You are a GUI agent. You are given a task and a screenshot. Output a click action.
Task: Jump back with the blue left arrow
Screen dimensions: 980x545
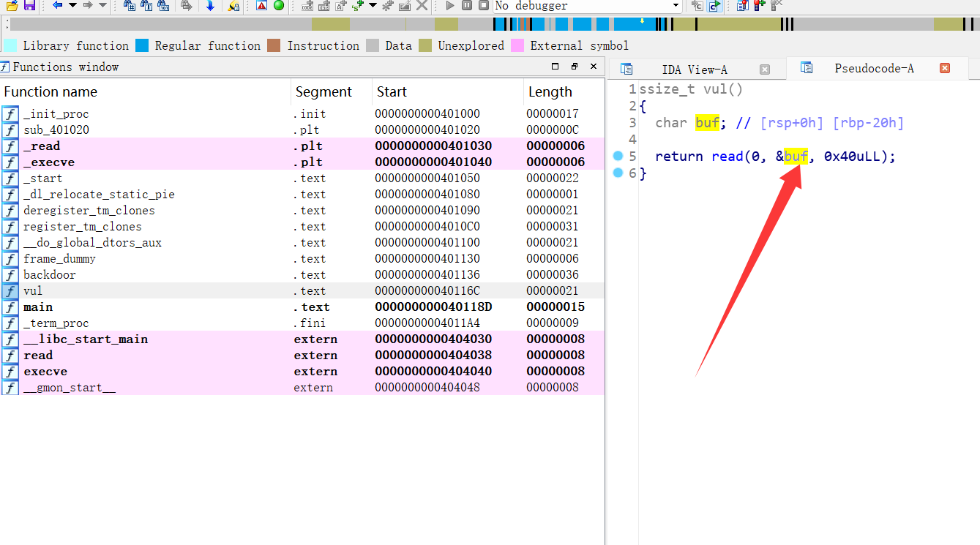click(x=58, y=6)
